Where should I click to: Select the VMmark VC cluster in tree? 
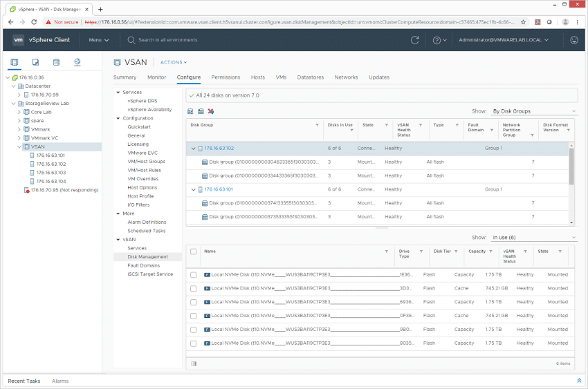(x=44, y=137)
